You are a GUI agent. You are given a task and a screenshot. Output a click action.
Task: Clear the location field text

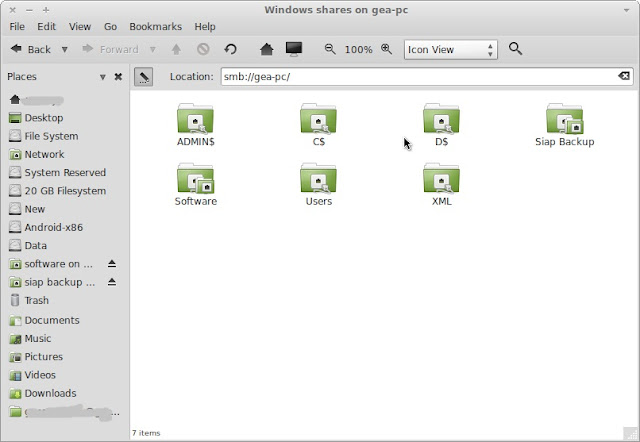point(624,76)
